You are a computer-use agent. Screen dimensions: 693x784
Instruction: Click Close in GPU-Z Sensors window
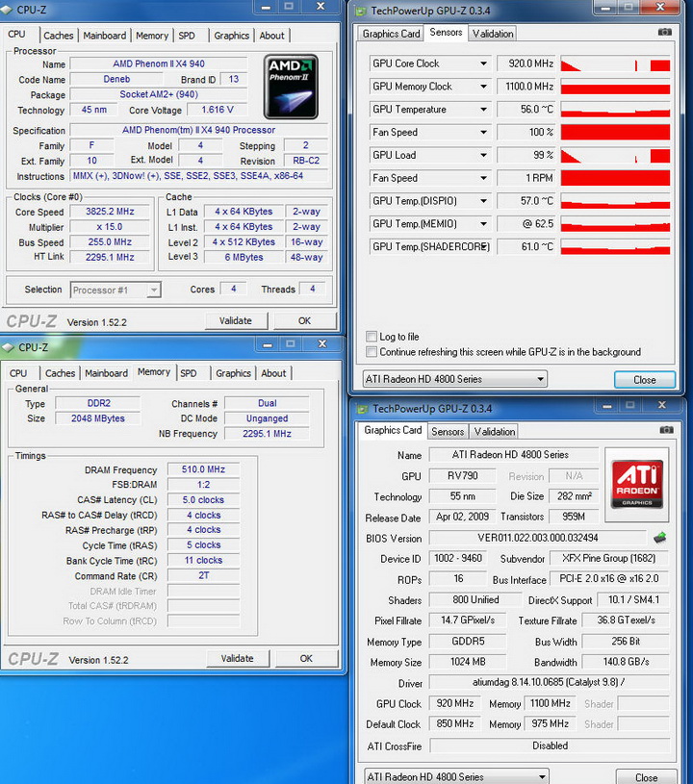point(645,380)
